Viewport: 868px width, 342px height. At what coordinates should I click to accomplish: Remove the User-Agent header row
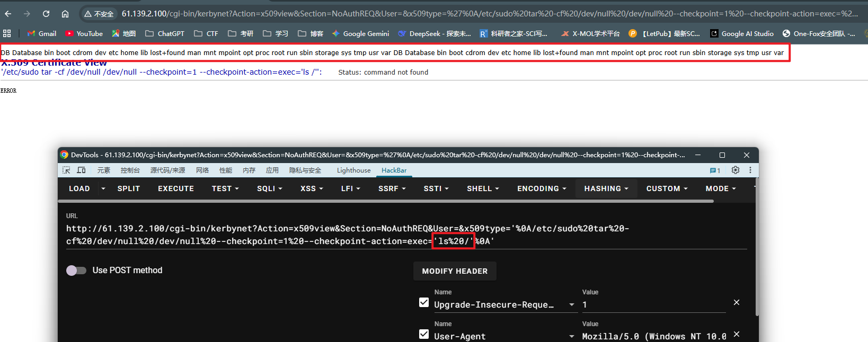(736, 334)
